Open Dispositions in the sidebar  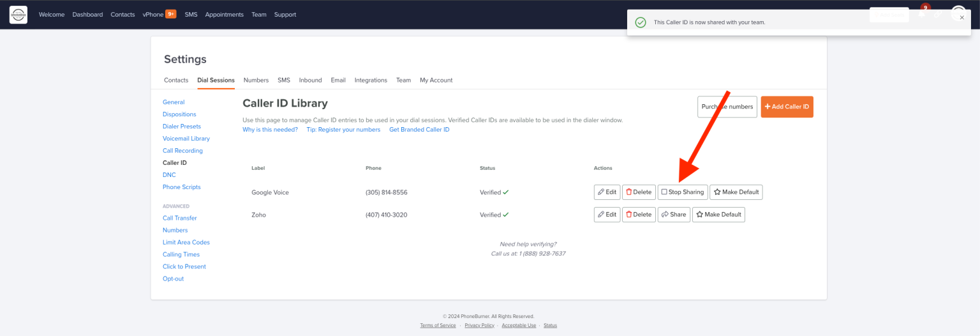tap(179, 114)
